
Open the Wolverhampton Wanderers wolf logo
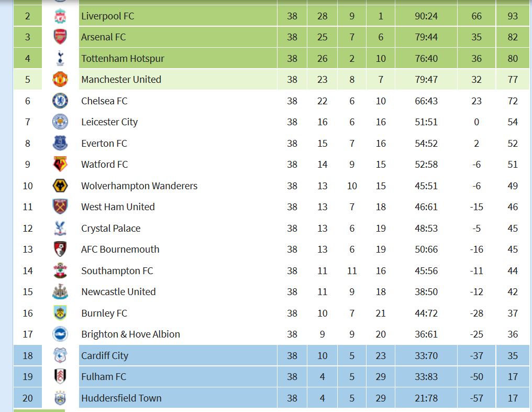(60, 186)
